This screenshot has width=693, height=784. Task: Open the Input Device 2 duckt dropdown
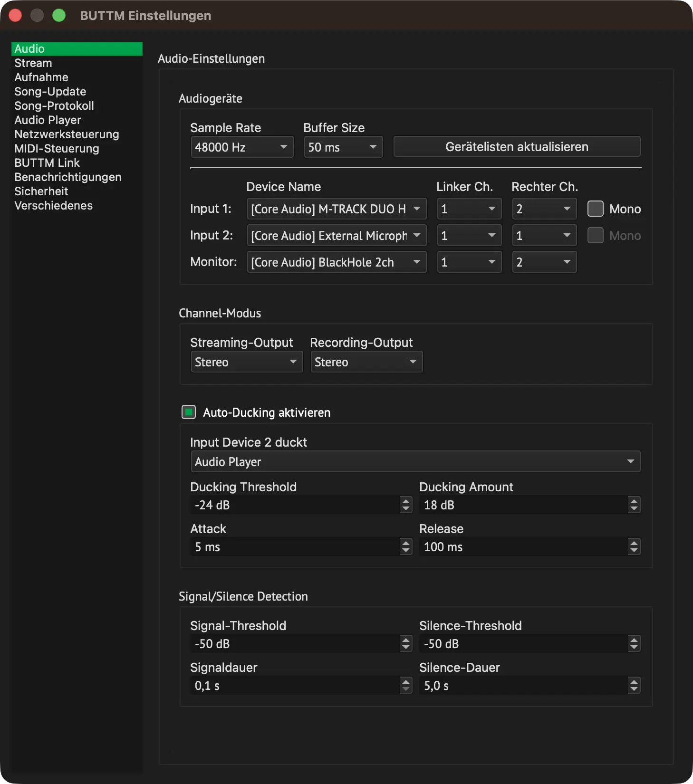[x=415, y=461]
